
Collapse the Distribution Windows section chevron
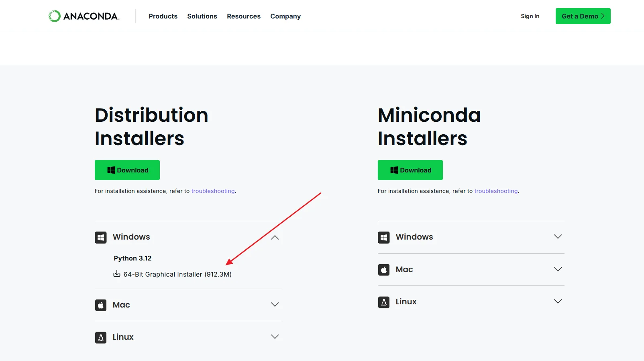275,237
